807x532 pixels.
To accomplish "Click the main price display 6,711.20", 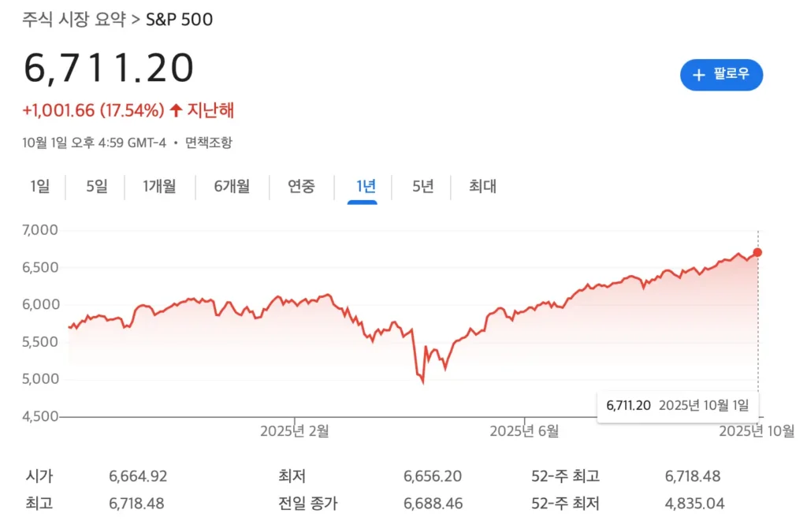I will [108, 67].
